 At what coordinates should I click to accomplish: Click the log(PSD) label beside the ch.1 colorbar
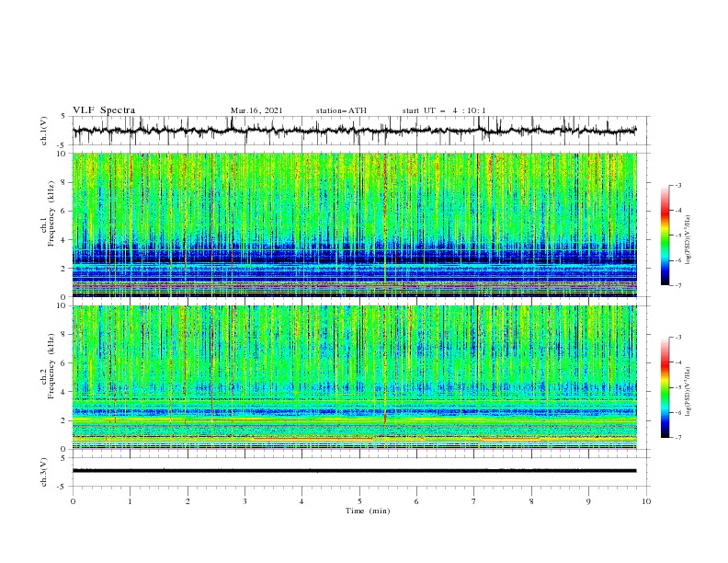point(688,240)
